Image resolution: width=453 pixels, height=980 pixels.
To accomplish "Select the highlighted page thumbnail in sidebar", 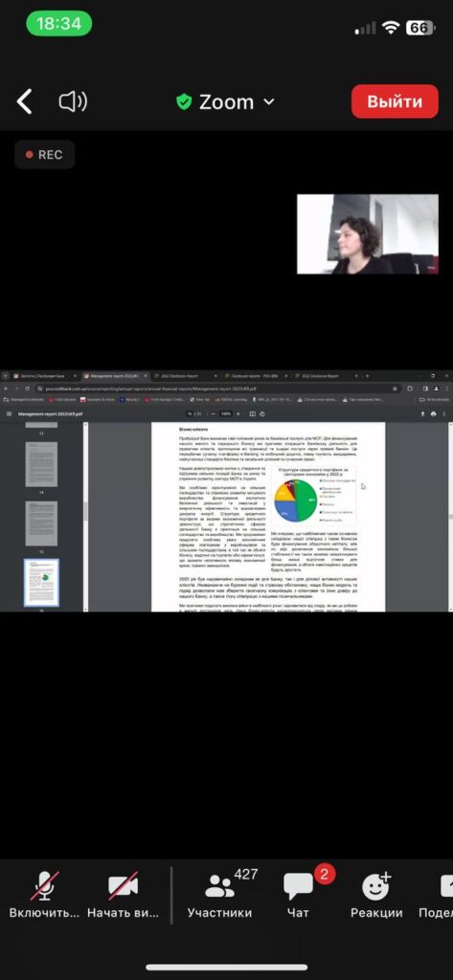I will pyautogui.click(x=41, y=583).
